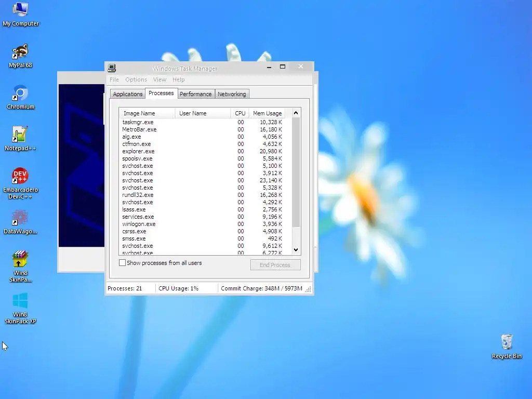Open the Recycle Bin
532x399 pixels.
tap(507, 347)
